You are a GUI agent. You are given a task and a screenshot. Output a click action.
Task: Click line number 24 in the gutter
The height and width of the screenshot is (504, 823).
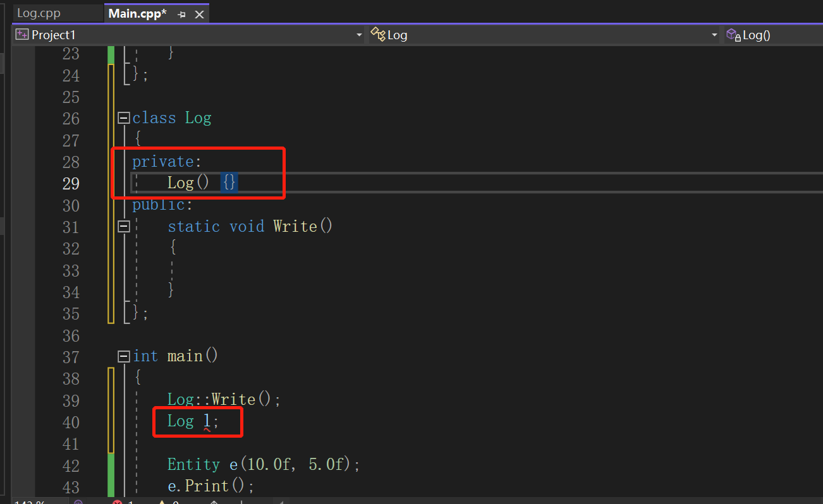pos(71,76)
